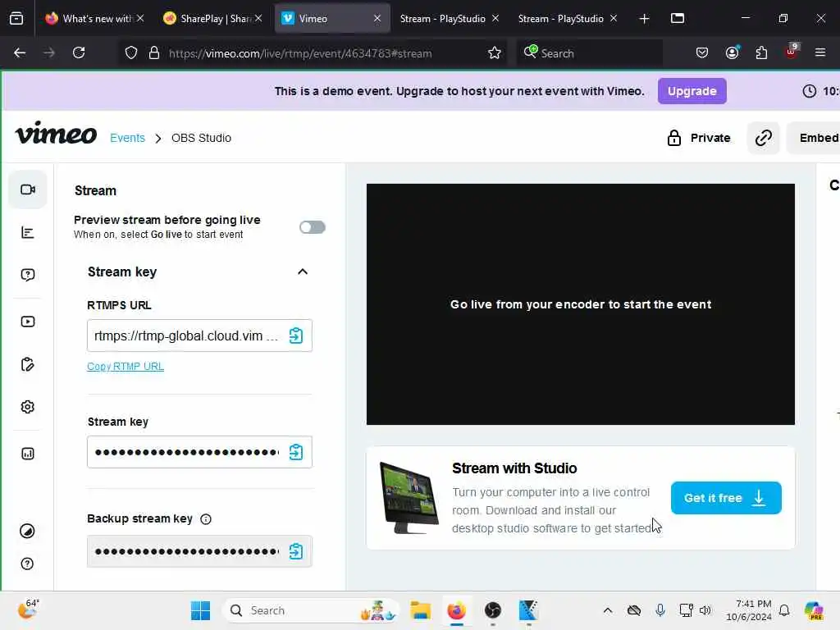Open the help question mark icon
The image size is (840, 630).
tap(27, 564)
